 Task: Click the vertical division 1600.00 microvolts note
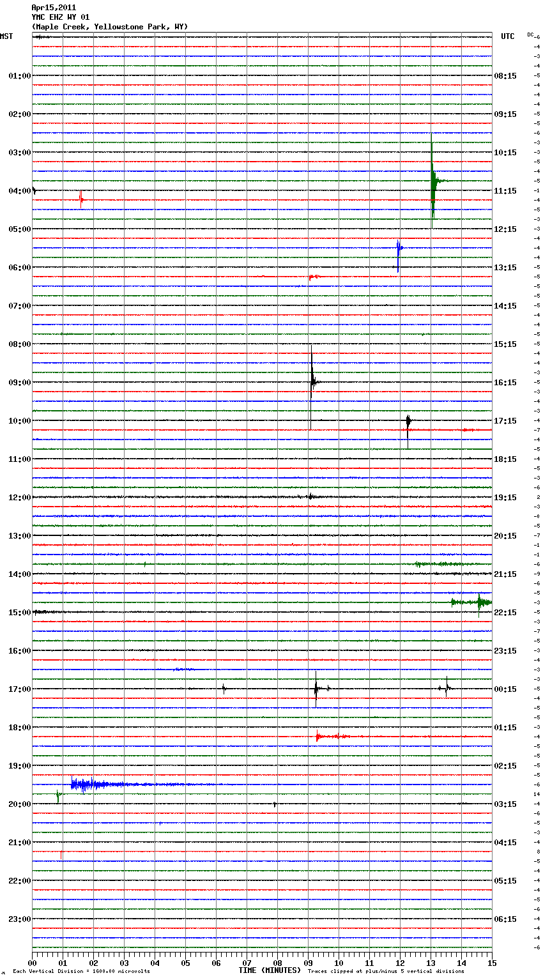tap(81, 972)
